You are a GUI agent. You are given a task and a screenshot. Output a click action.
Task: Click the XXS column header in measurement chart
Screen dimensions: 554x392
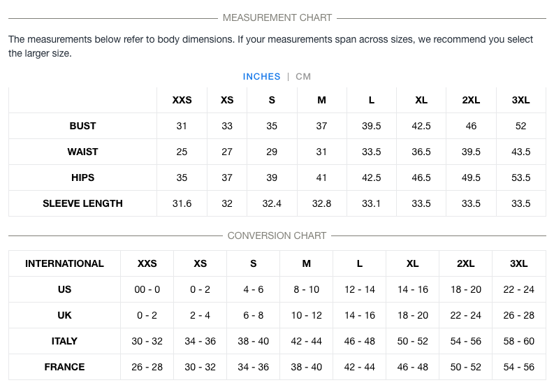point(182,100)
